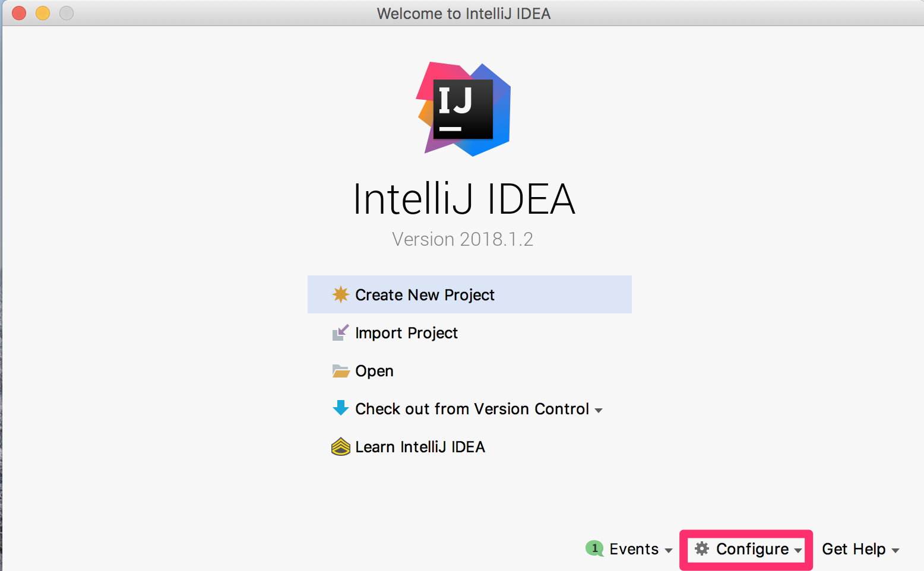Expand the Events dropdown arrow
This screenshot has height=571, width=924.
(669, 550)
